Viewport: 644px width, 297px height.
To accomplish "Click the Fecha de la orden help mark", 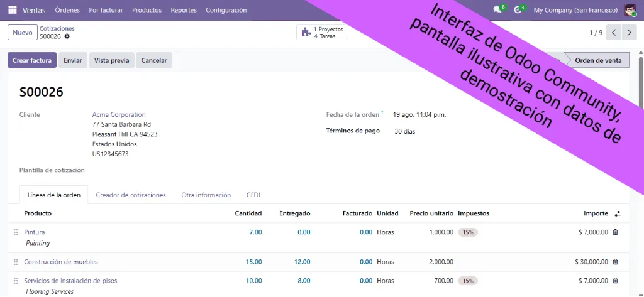I will pyautogui.click(x=382, y=112).
